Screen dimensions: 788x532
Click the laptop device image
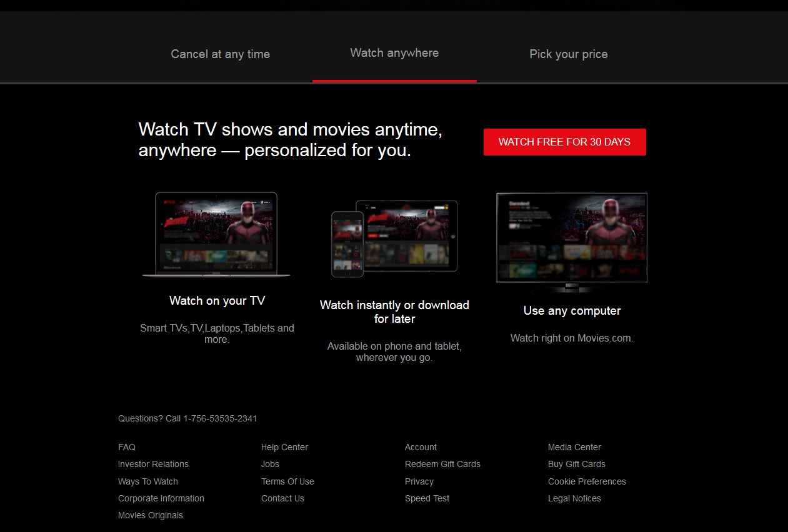pos(216,235)
